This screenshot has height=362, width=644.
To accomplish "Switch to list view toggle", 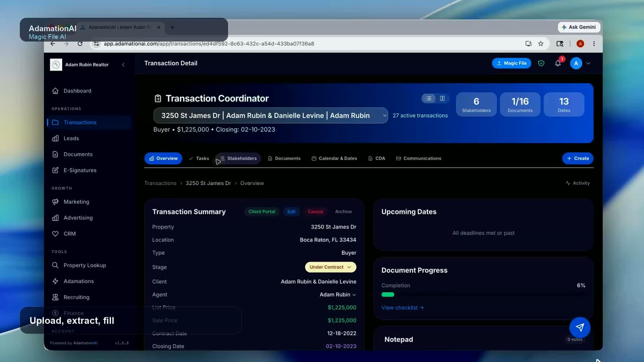I will click(429, 98).
